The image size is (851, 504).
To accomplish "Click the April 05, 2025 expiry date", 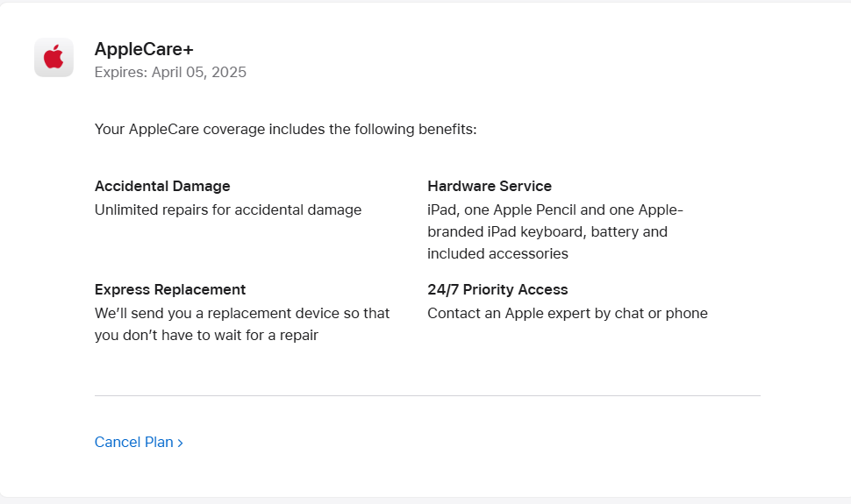I will [199, 73].
